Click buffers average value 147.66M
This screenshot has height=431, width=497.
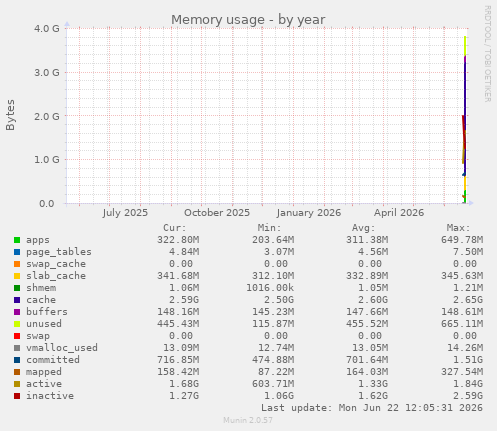[367, 312]
